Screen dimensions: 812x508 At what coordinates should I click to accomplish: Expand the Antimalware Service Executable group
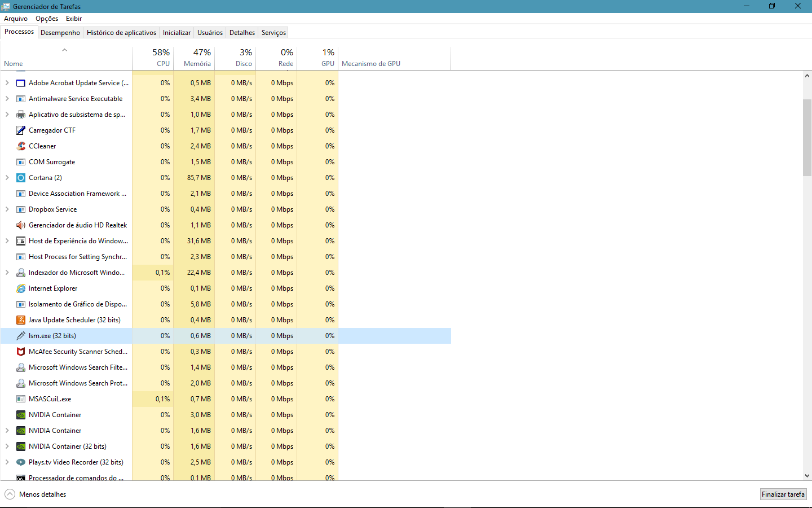tap(7, 99)
